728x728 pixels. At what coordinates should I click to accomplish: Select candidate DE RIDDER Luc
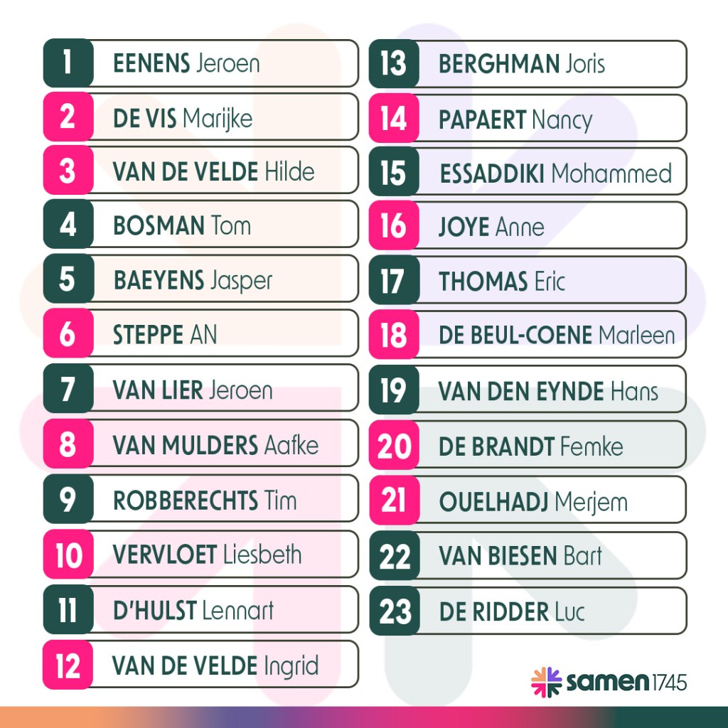512,611
